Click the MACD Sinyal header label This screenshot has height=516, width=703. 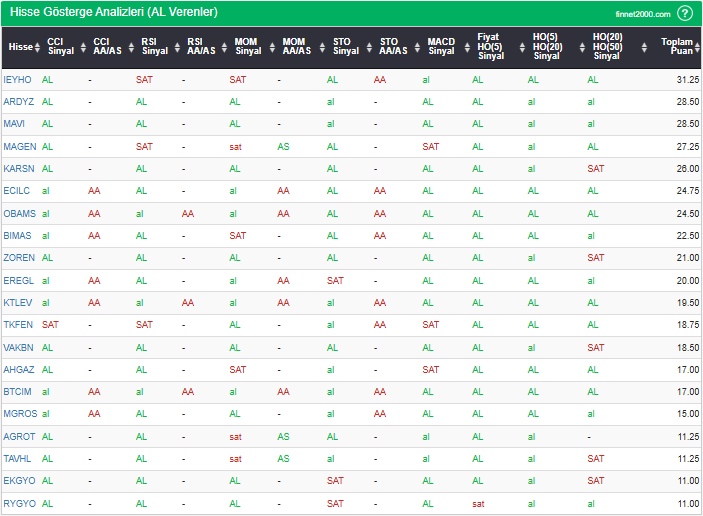tap(441, 46)
